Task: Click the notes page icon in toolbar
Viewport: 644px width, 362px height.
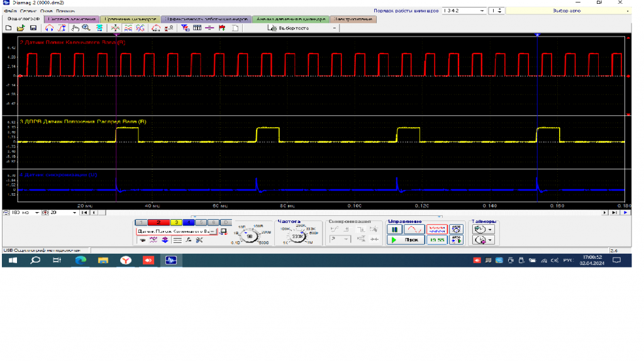Action: (235, 28)
